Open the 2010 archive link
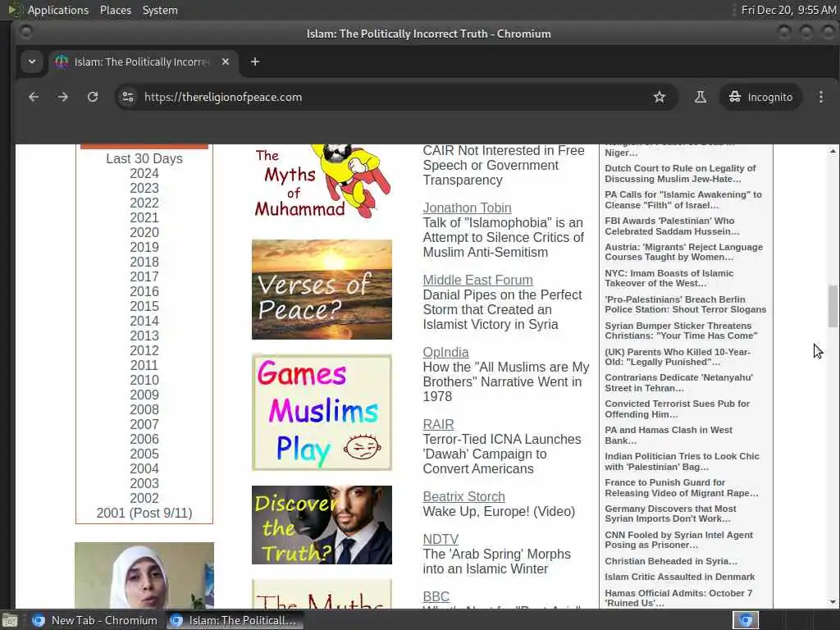This screenshot has width=840, height=630. coord(144,381)
